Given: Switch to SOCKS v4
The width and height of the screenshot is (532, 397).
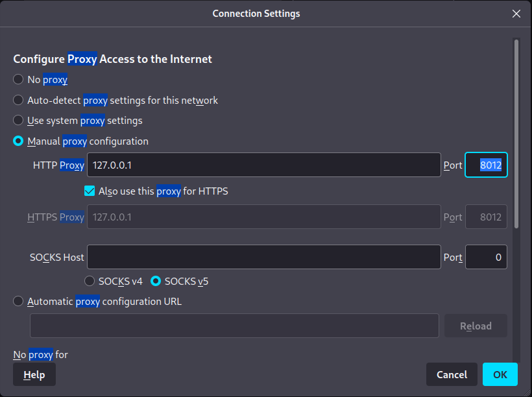Looking at the screenshot, I should point(89,281).
